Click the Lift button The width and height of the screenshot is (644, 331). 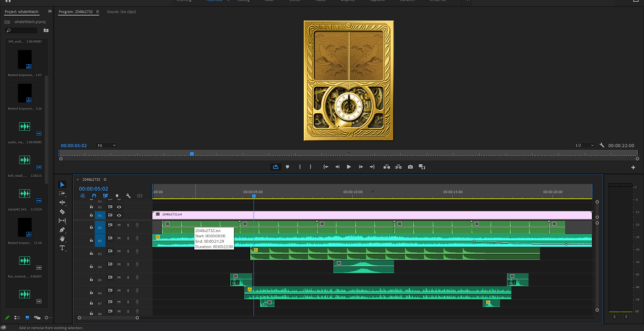pos(387,167)
